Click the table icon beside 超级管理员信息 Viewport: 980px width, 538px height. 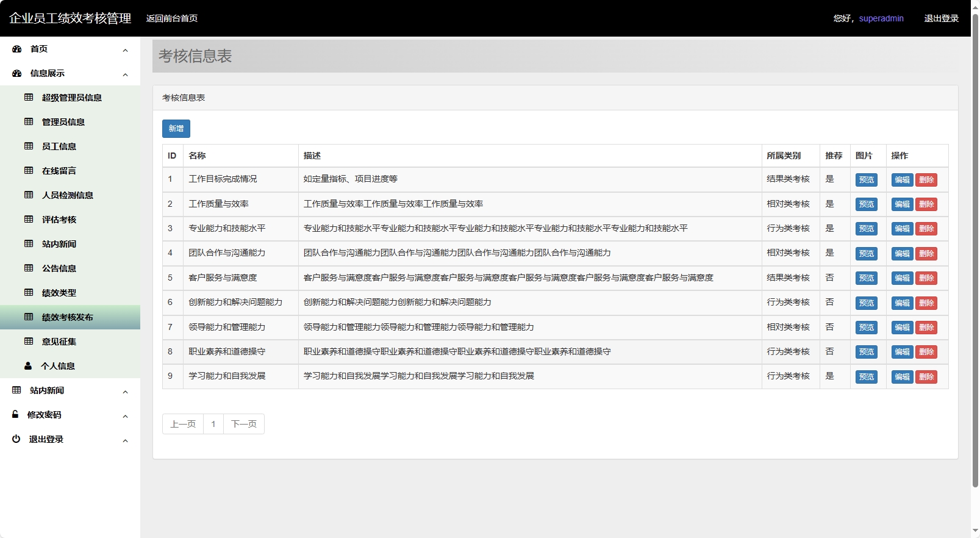click(x=29, y=98)
